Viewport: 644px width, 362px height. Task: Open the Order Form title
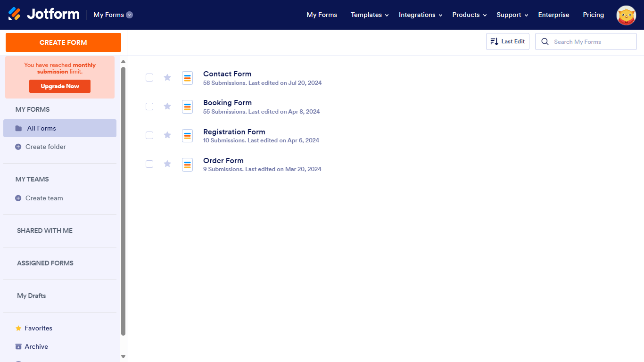pyautogui.click(x=223, y=161)
